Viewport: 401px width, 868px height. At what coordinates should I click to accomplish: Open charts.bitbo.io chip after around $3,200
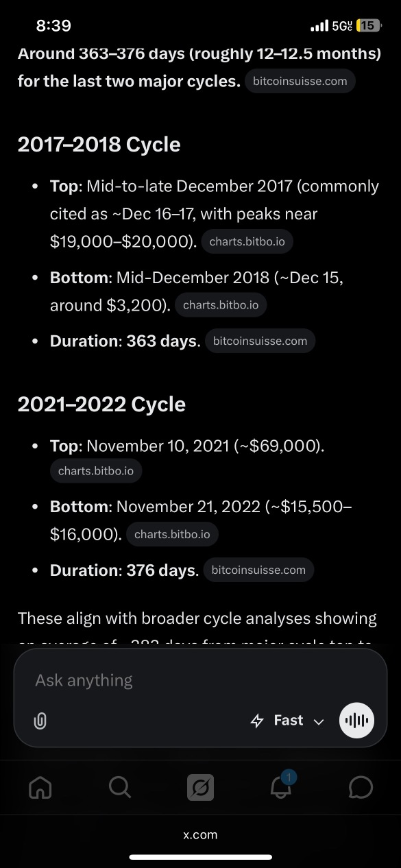pos(221,305)
